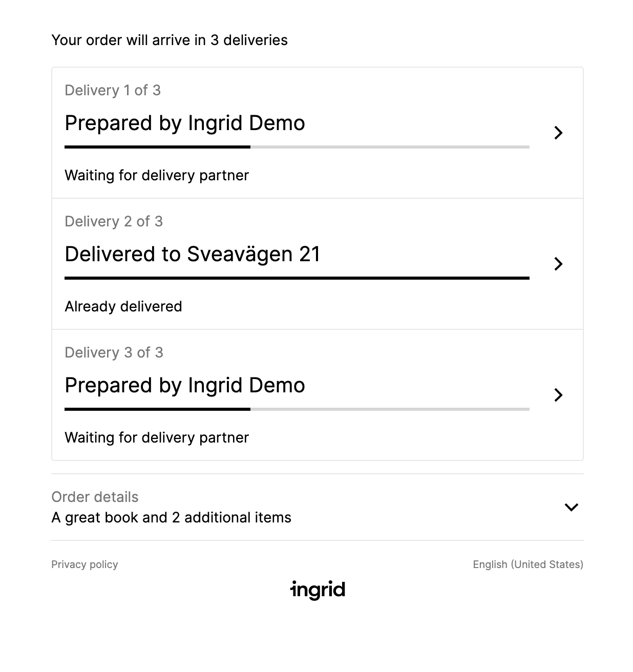Select the 'Delivery 1 of 3' label

[113, 90]
